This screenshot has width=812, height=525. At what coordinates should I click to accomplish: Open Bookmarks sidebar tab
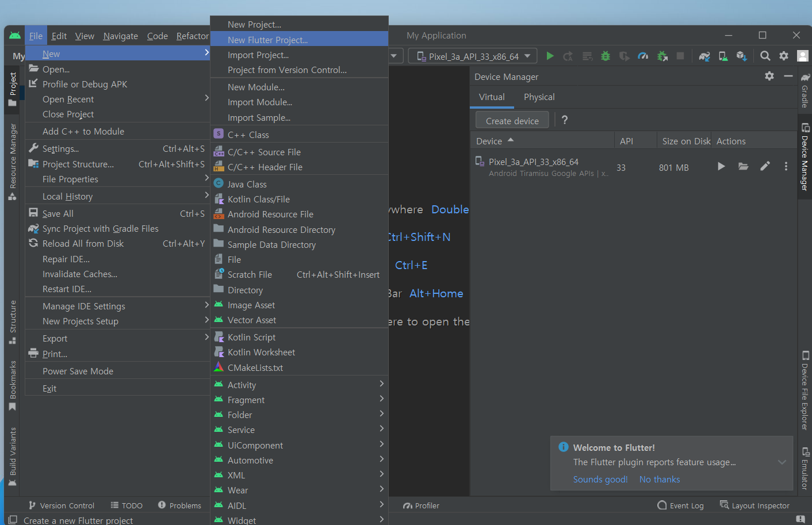click(13, 385)
